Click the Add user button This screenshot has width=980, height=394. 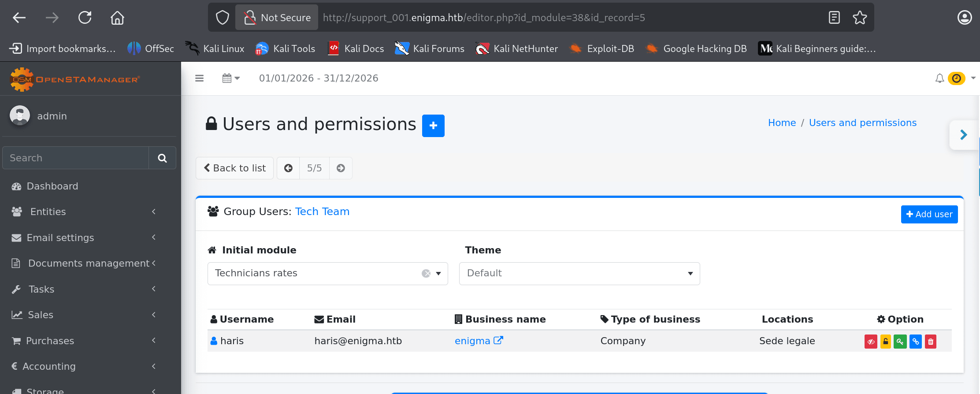tap(929, 215)
